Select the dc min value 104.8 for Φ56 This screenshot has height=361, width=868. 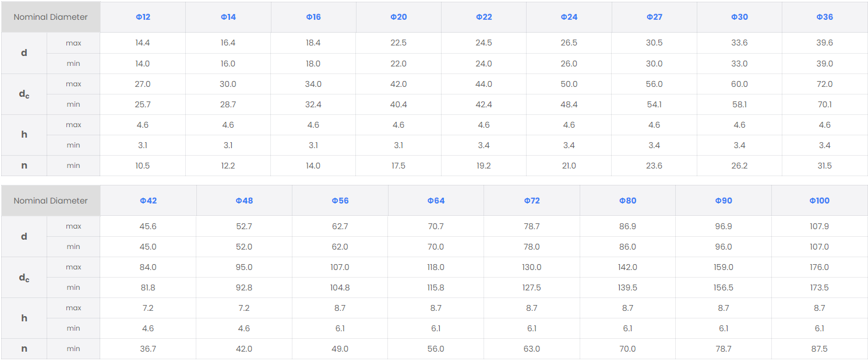pyautogui.click(x=340, y=288)
